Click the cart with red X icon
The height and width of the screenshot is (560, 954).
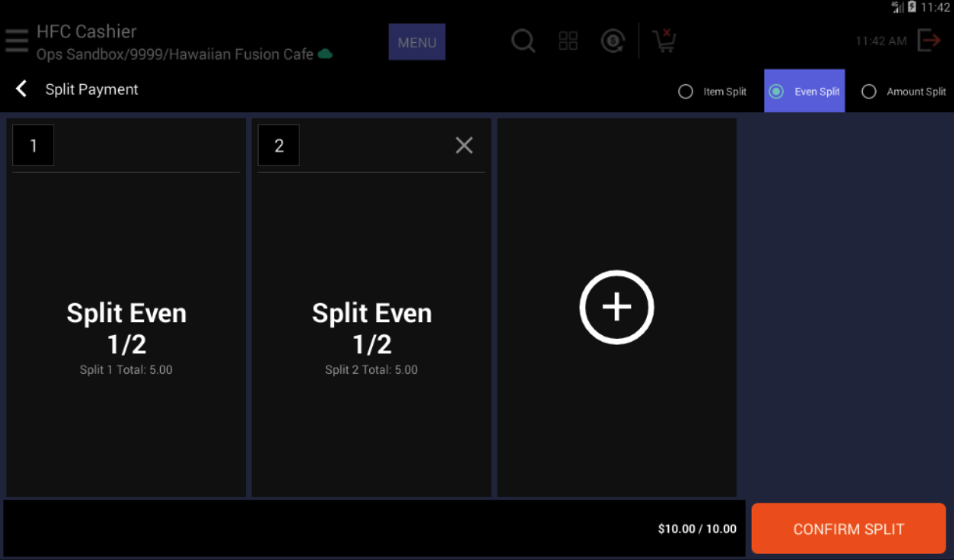(x=664, y=41)
